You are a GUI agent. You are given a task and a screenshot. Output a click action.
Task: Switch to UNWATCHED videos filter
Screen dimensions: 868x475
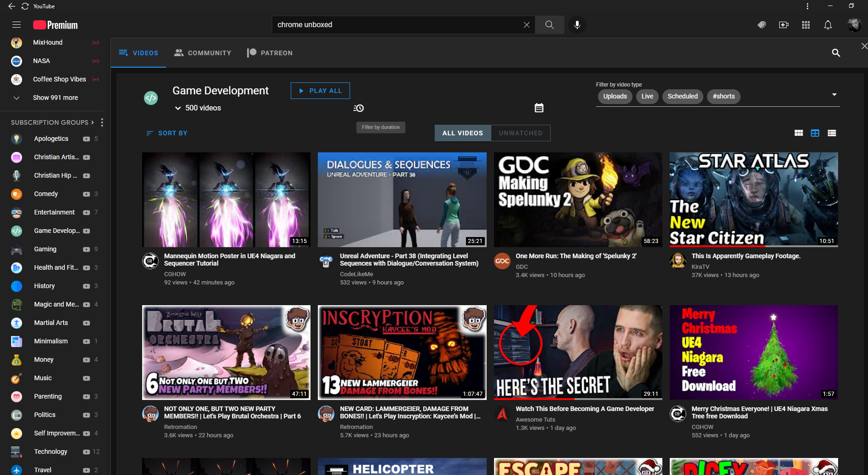tap(520, 133)
